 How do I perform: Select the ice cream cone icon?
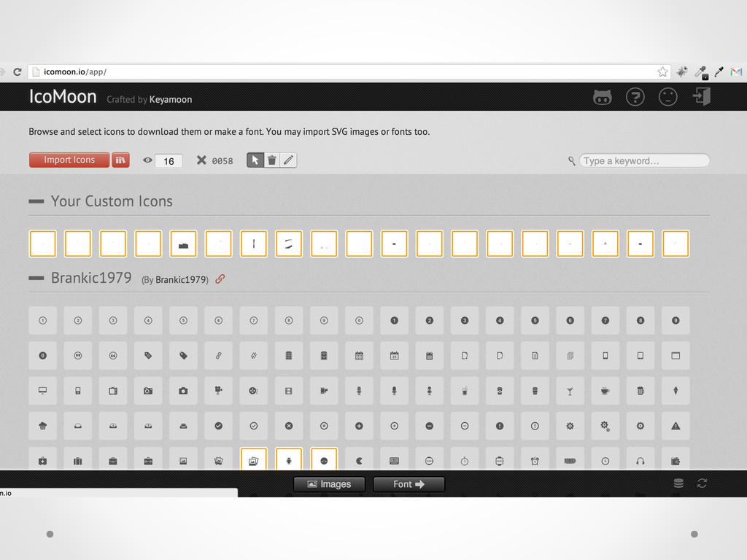pos(676,391)
